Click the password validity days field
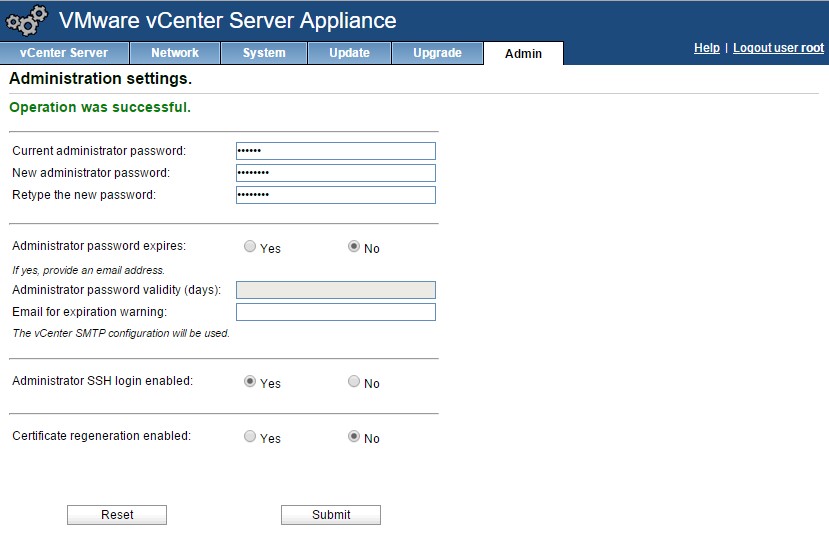Screen dimensions: 829x534 (x=336, y=290)
